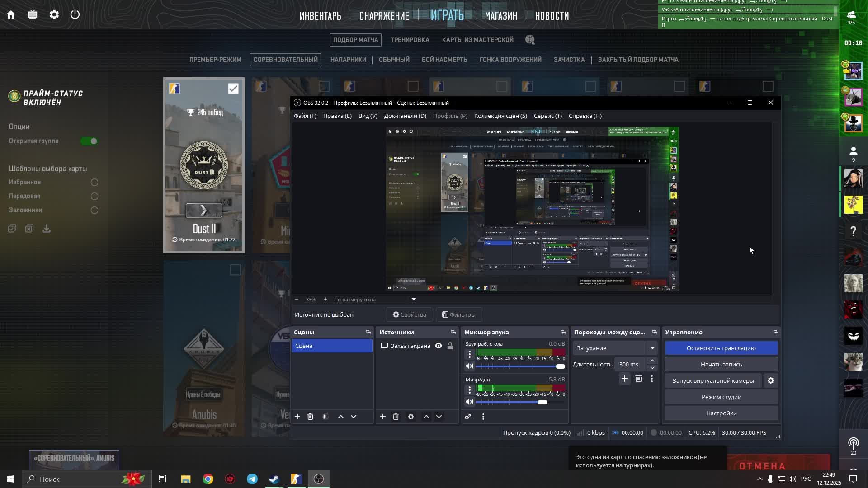Click the Остановить трансляцию button
The image size is (868, 488).
point(721,348)
